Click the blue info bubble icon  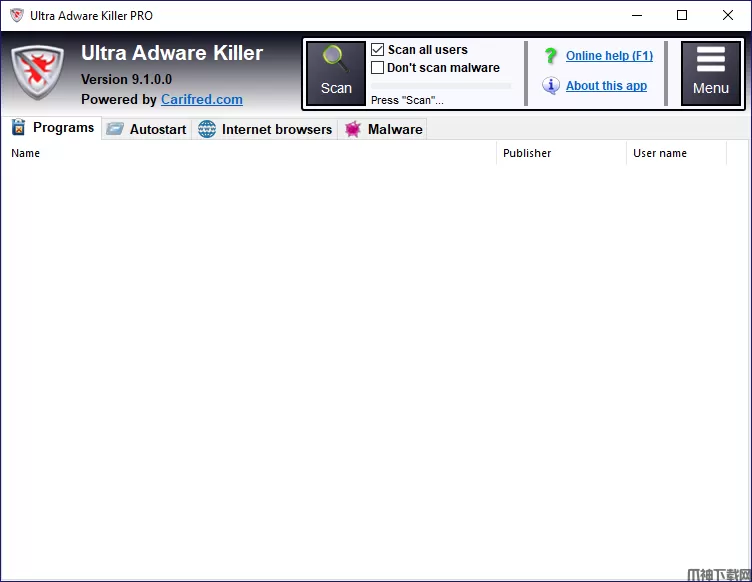point(551,86)
